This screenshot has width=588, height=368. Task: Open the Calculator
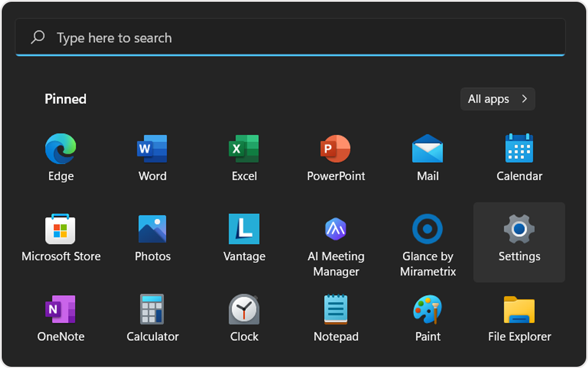click(x=152, y=317)
